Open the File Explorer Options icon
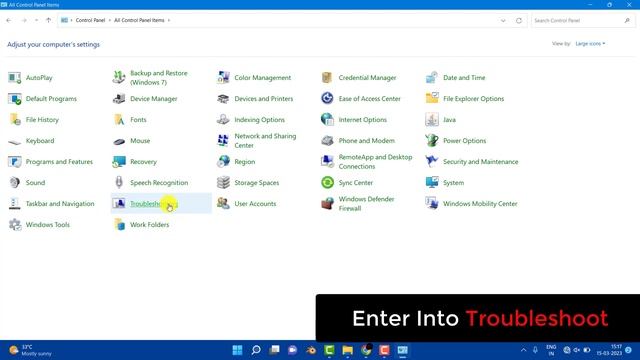Viewport: 640px width, 360px height. tap(432, 98)
